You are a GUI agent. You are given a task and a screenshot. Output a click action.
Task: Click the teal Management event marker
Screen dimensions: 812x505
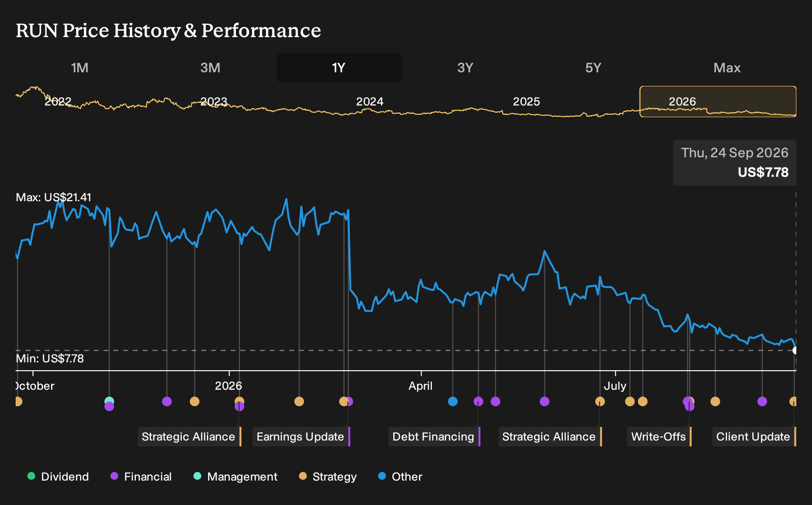(x=109, y=401)
